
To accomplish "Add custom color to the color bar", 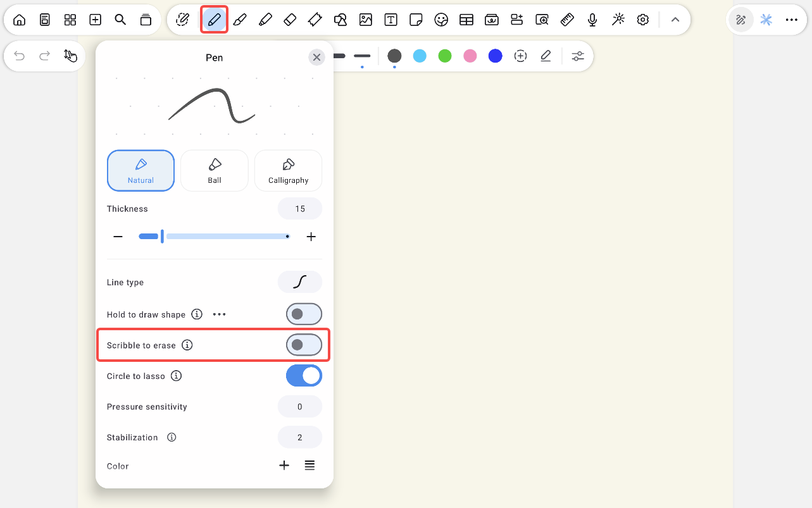I will 520,56.
